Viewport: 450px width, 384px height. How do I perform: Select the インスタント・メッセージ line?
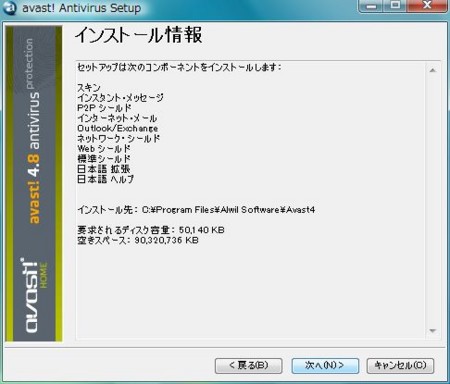pos(120,98)
